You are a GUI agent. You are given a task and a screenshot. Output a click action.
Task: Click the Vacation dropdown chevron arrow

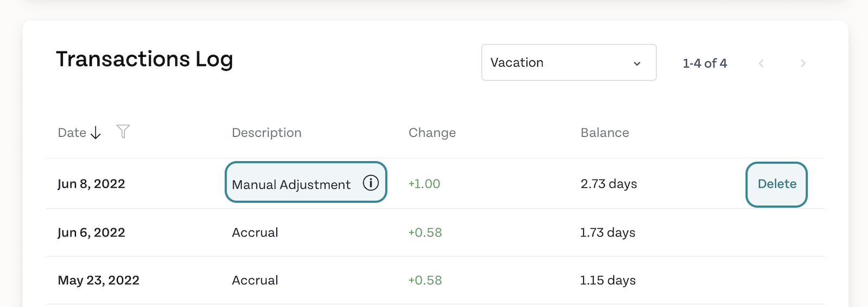[637, 63]
